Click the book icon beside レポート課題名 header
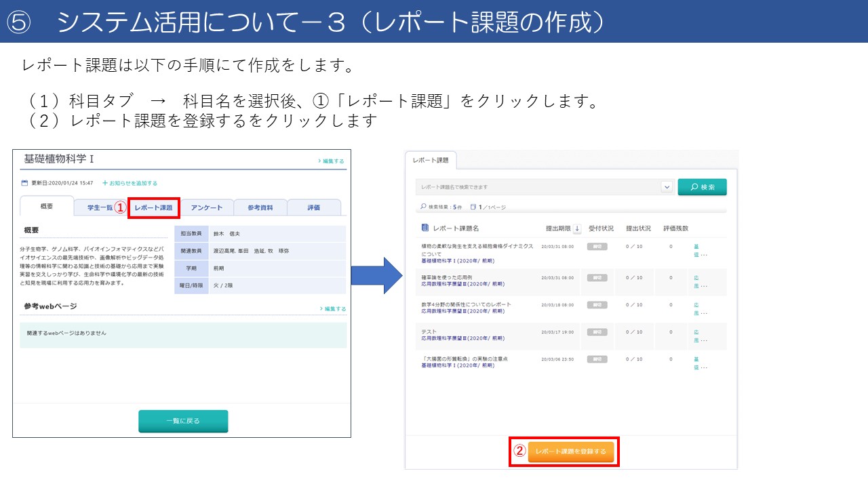The width and height of the screenshot is (868, 488). pyautogui.click(x=425, y=228)
